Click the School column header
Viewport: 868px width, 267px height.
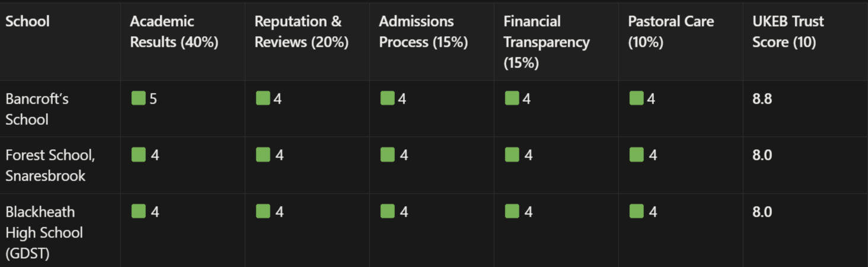28,21
